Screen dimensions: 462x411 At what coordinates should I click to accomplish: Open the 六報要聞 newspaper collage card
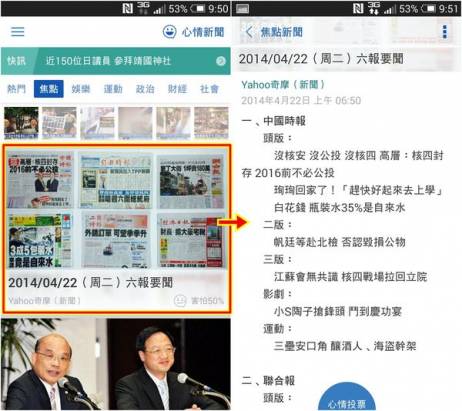[116, 229]
